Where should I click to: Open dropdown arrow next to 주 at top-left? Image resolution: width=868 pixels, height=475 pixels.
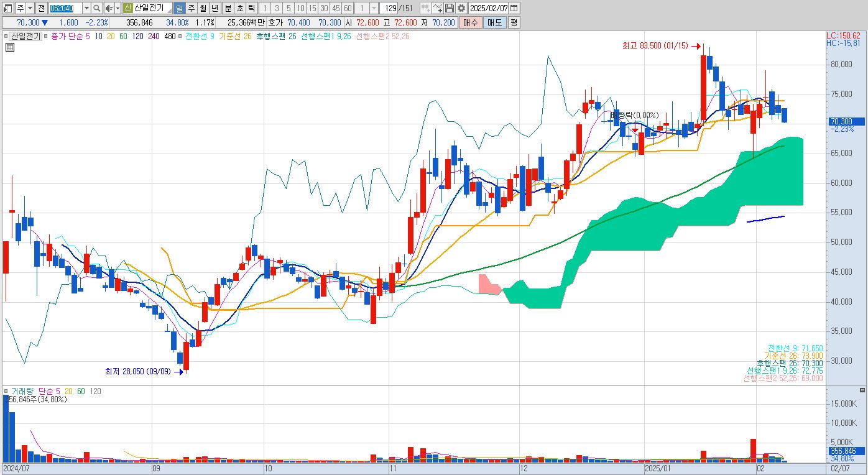point(30,8)
